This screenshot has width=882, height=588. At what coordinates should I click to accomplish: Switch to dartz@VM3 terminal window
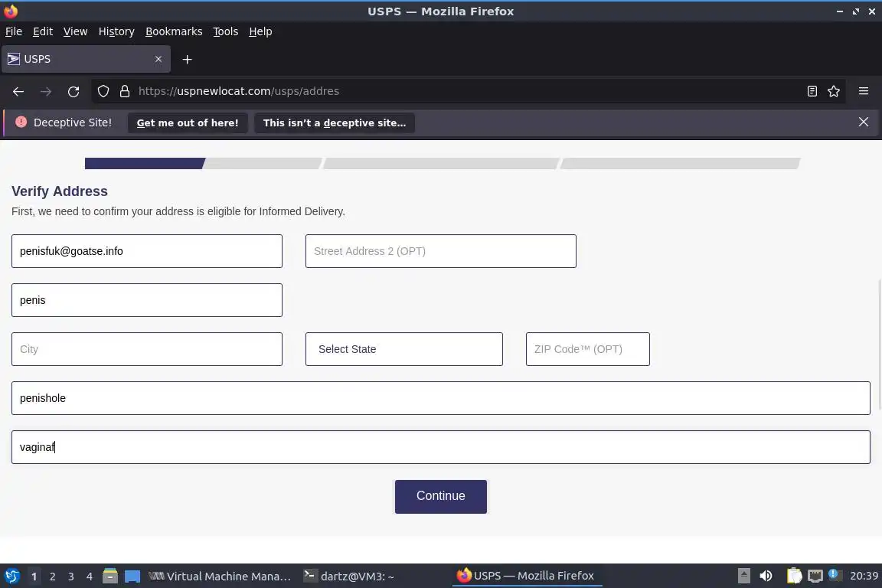349,577
